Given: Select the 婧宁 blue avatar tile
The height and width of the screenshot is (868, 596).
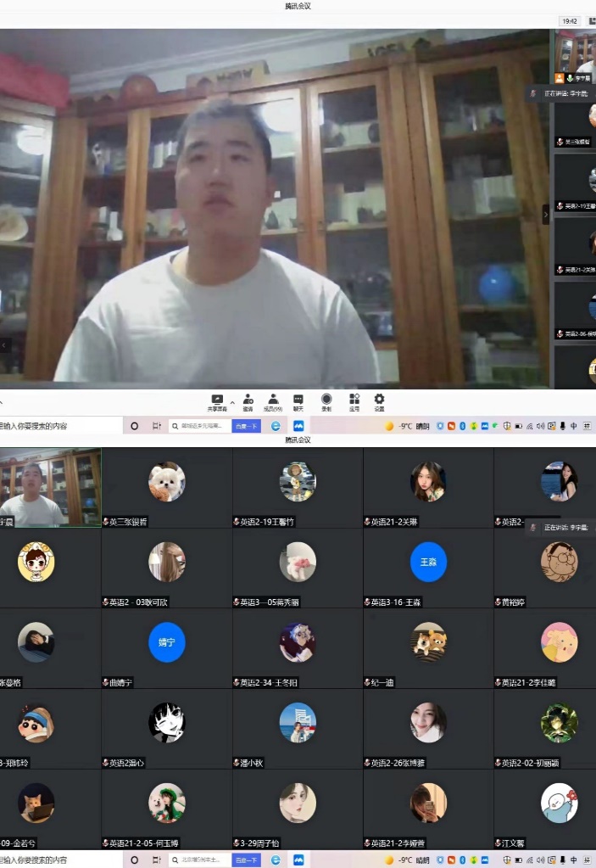Looking at the screenshot, I should coord(166,642).
